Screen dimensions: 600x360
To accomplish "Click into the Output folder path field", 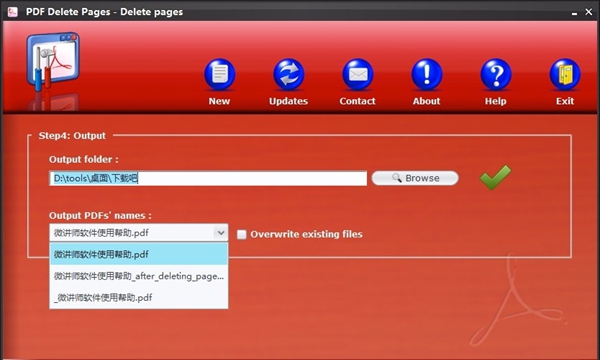I will [x=208, y=178].
